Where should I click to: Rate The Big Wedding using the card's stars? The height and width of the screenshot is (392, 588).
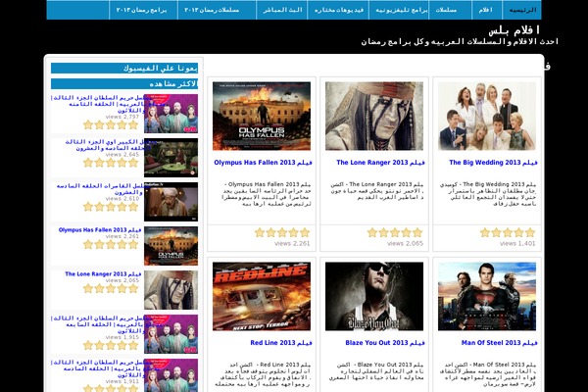508,232
